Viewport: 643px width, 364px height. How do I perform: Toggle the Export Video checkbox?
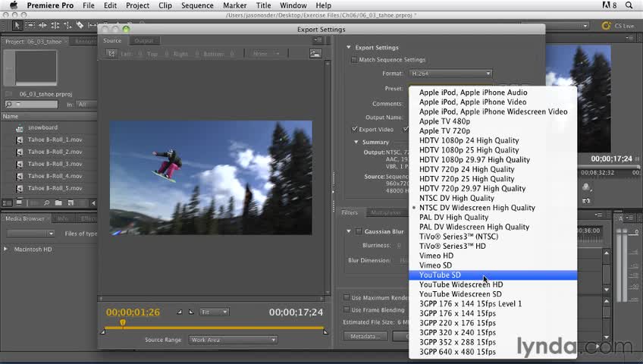(355, 129)
